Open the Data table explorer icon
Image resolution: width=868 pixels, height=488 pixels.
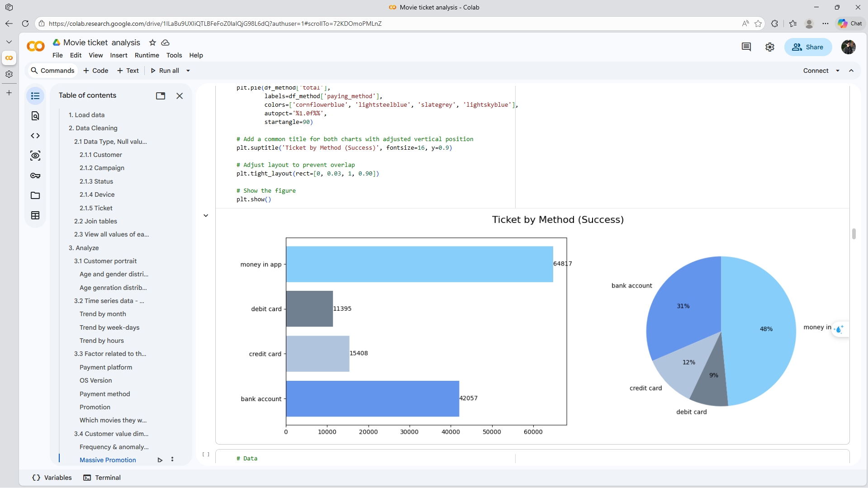35,215
